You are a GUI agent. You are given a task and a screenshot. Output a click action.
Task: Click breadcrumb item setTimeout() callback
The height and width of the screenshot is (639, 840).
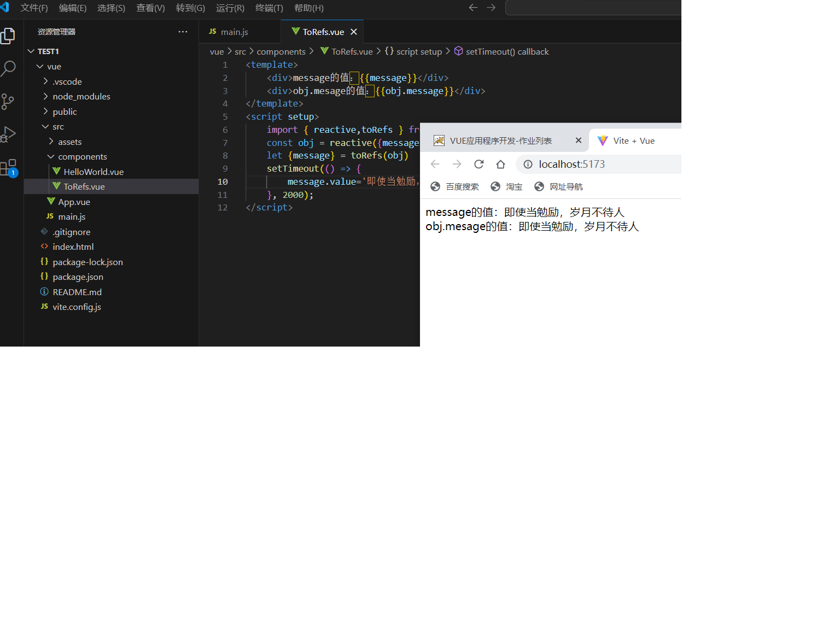(x=501, y=51)
